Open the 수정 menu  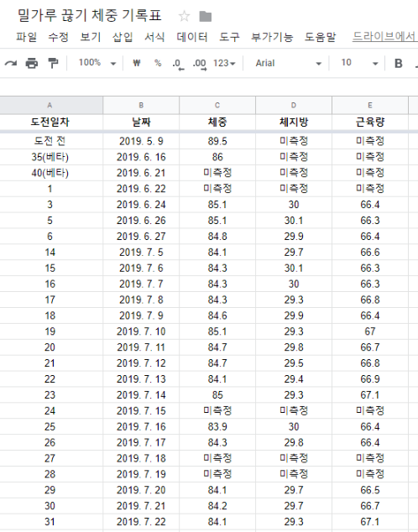click(59, 37)
